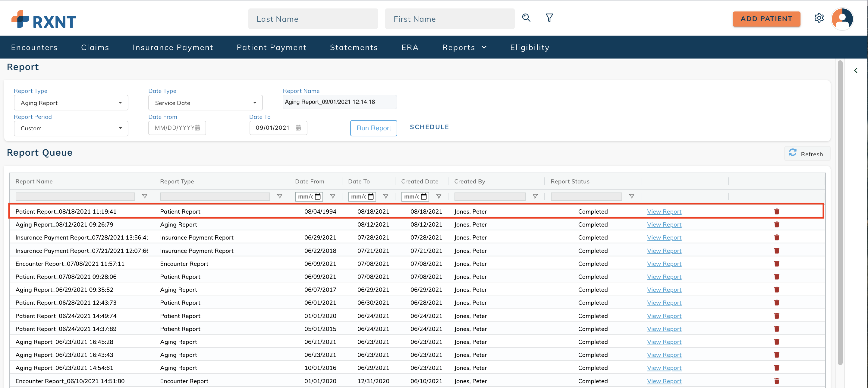
Task: Open the Date Type dropdown
Action: [x=205, y=103]
